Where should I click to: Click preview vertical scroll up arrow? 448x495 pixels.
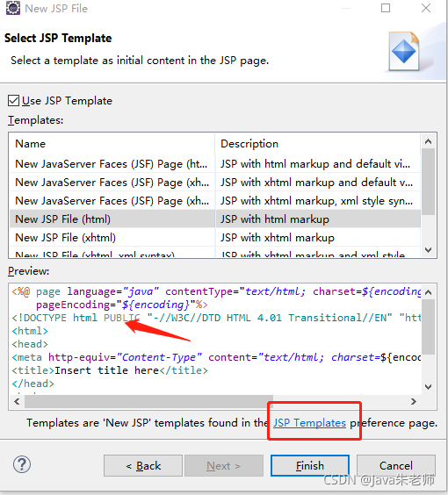tap(429, 292)
